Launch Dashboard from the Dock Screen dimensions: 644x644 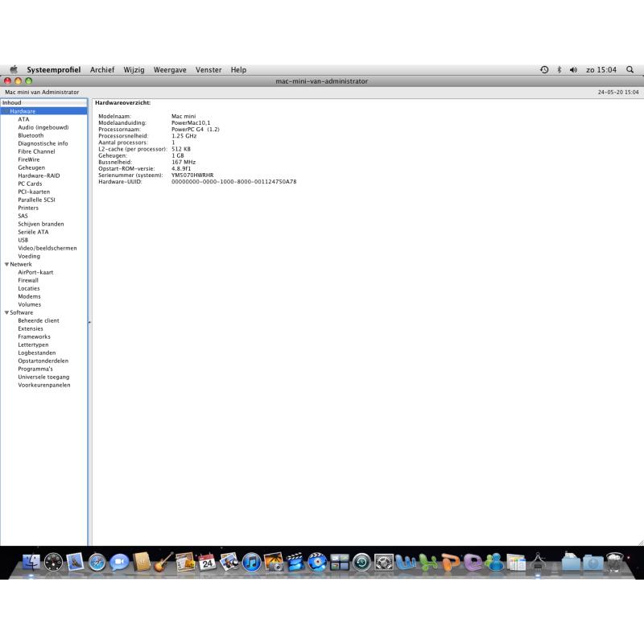point(53,562)
